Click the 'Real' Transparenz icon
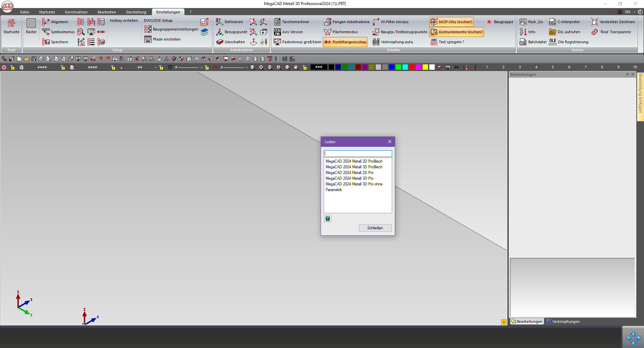This screenshot has width=644, height=348. (x=594, y=32)
